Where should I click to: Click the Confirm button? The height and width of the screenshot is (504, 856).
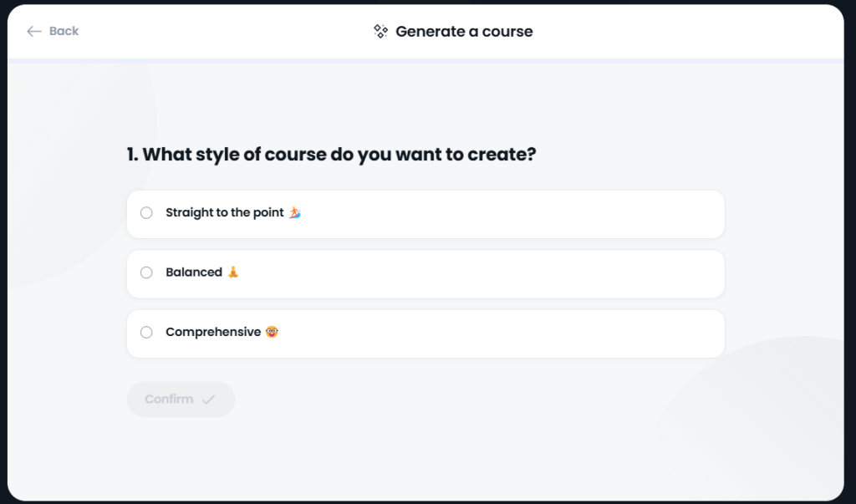[181, 400]
